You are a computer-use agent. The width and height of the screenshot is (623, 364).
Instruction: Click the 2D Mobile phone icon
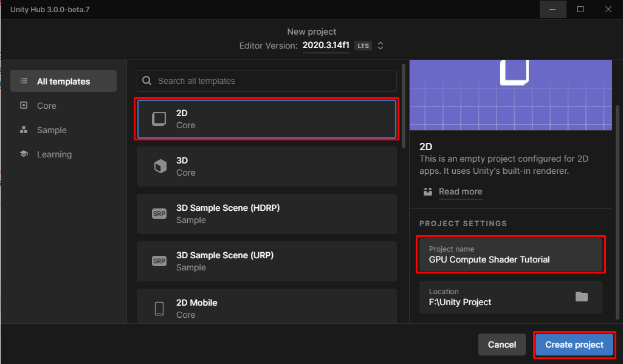point(159,309)
